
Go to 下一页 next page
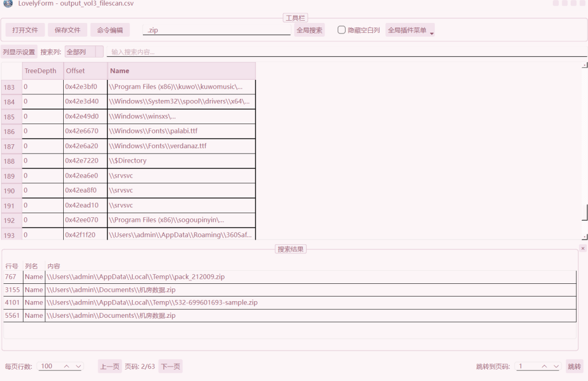tap(170, 366)
